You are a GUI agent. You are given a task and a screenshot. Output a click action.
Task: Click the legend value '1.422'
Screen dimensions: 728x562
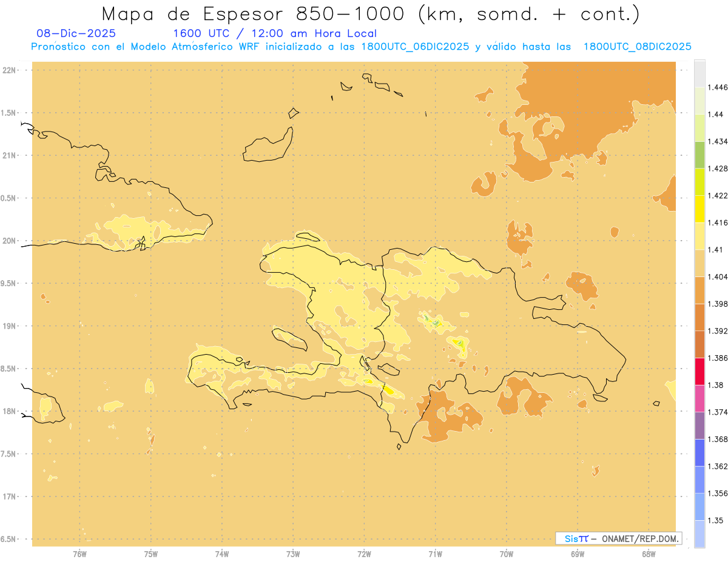tap(718, 196)
